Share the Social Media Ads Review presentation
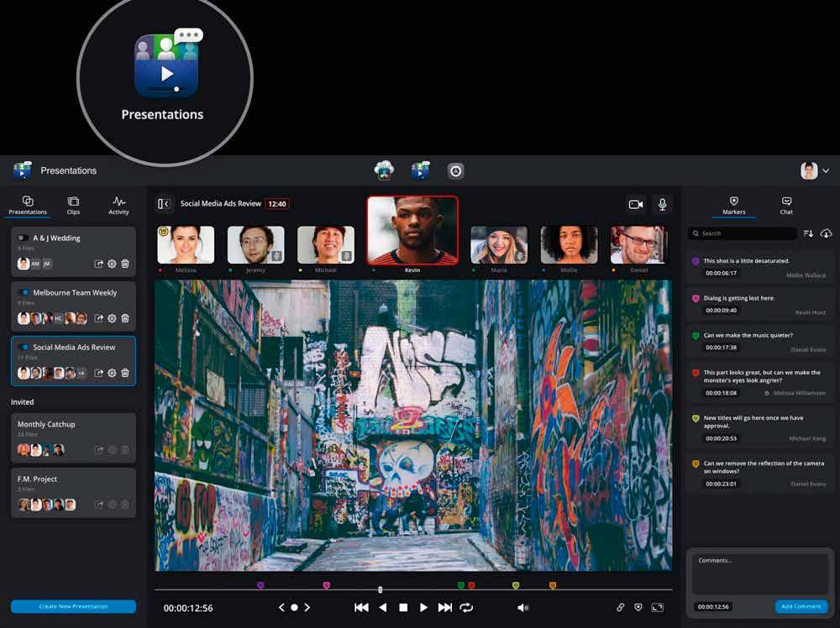The height and width of the screenshot is (628, 840). 98,373
